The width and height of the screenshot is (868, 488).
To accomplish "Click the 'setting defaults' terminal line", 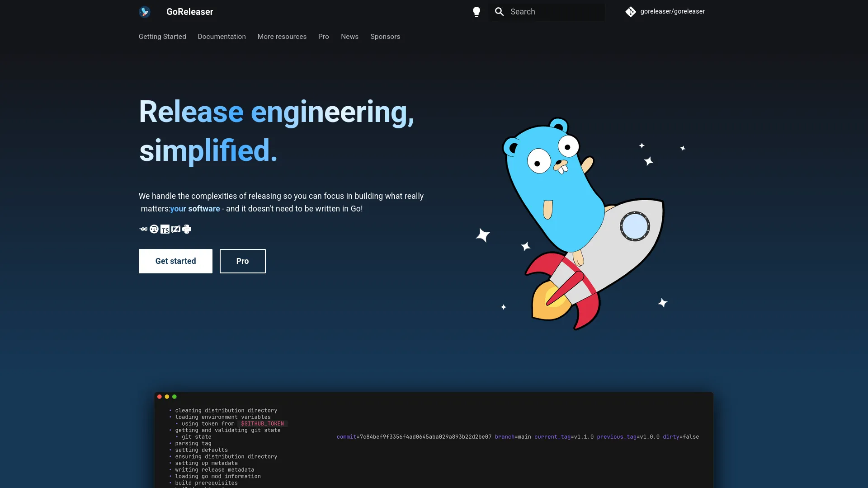I will [202, 450].
